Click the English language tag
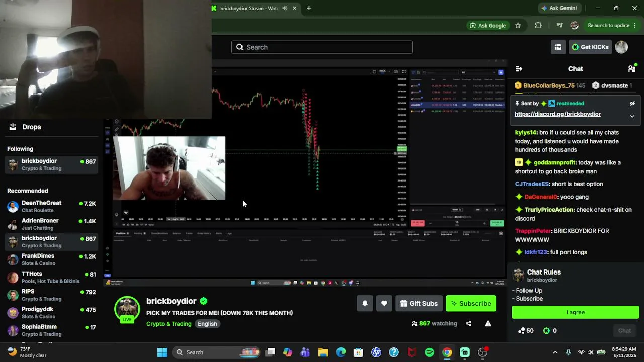This screenshot has height=362, width=644. (207, 324)
